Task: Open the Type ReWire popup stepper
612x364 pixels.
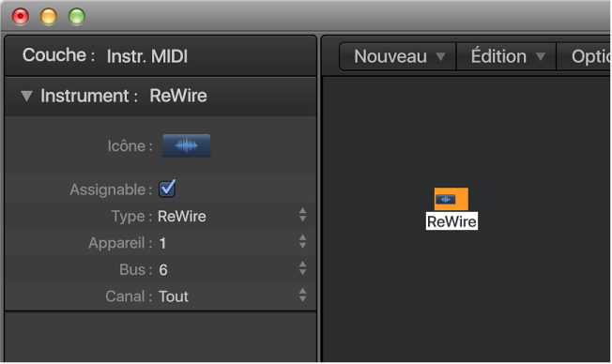Action: tap(302, 215)
